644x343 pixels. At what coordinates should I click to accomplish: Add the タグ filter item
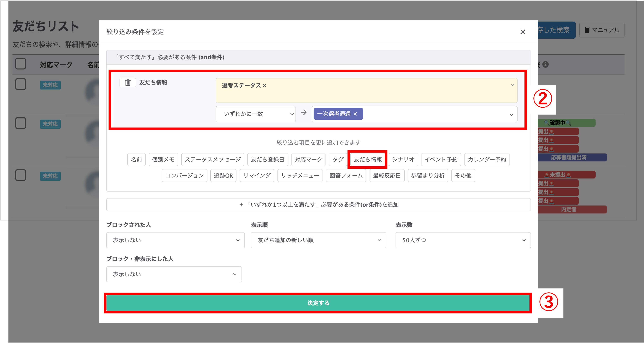338,159
